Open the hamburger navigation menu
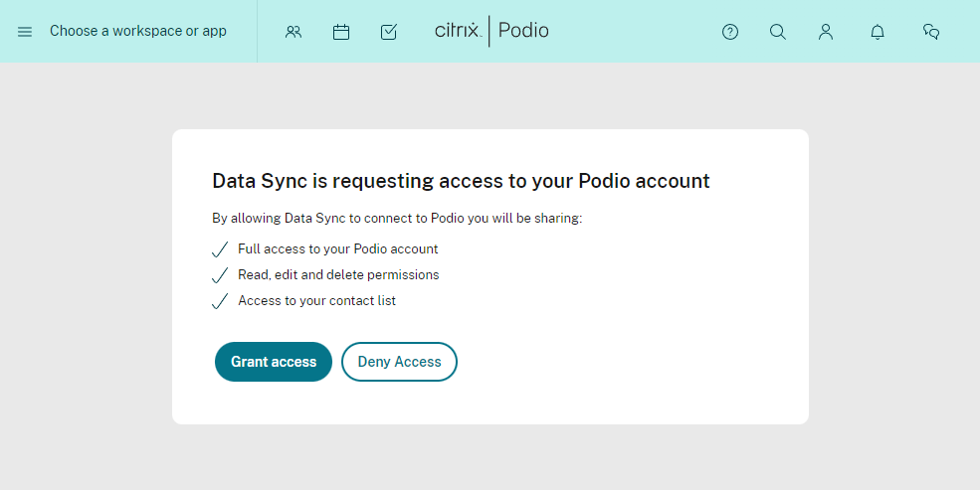The width and height of the screenshot is (980, 490). pyautogui.click(x=24, y=31)
